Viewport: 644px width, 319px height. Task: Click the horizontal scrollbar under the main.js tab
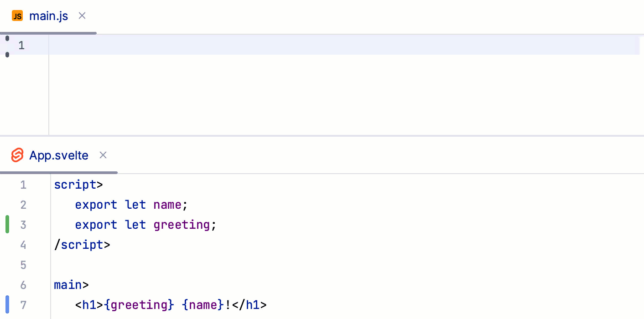click(48, 33)
